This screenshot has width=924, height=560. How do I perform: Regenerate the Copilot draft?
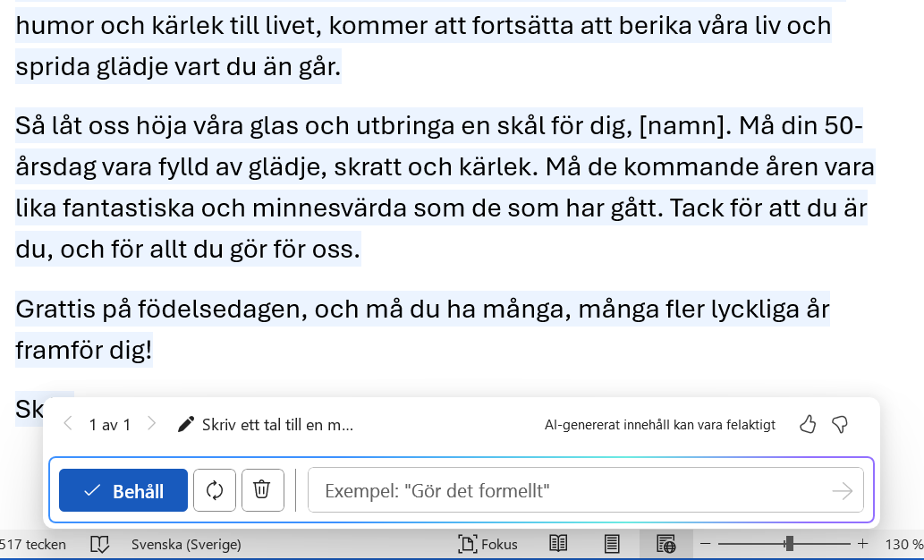[x=215, y=490]
